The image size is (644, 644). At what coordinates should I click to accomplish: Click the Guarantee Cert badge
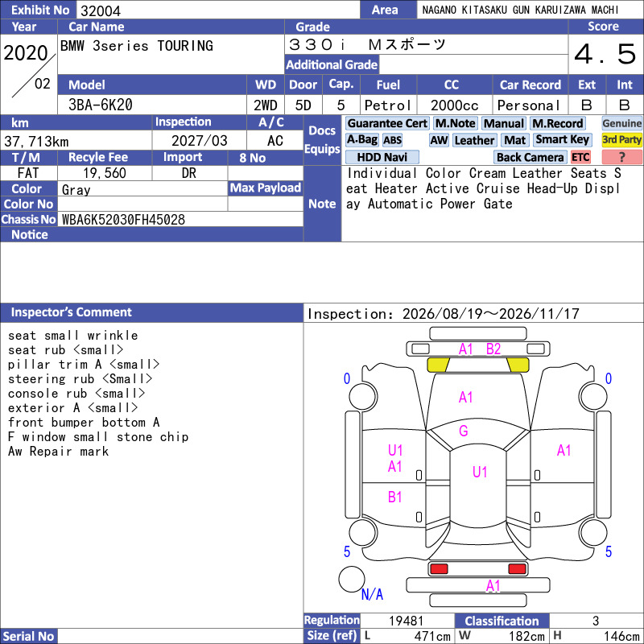(387, 123)
